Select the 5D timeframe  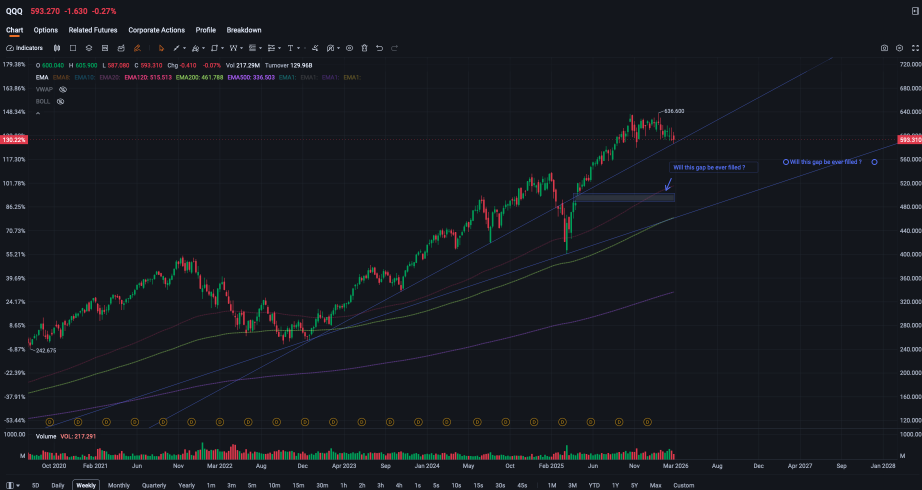click(35, 485)
